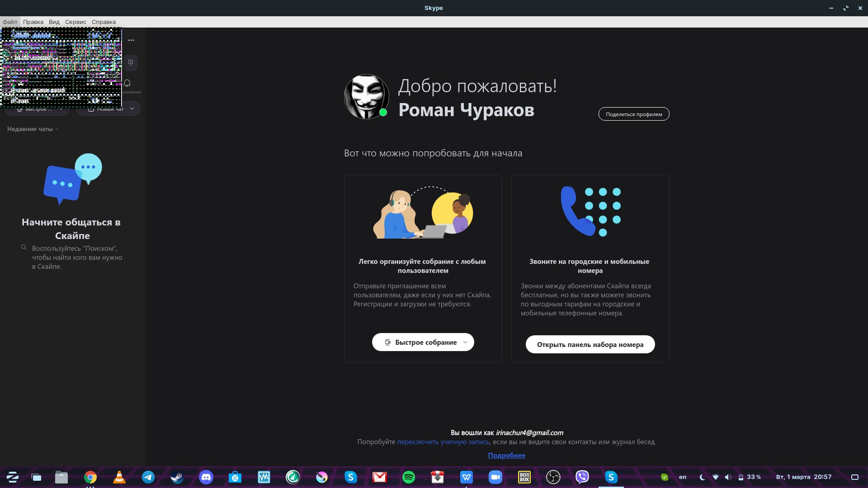The height and width of the screenshot is (488, 868).
Task: Launch DOSBox from taskbar
Action: point(524,477)
